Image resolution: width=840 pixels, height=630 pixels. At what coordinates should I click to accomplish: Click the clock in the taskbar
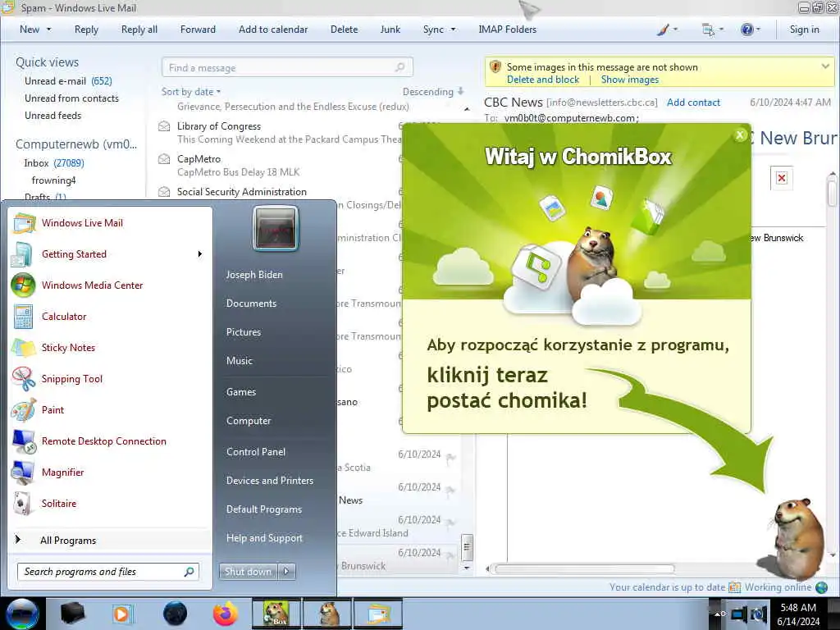click(x=798, y=614)
